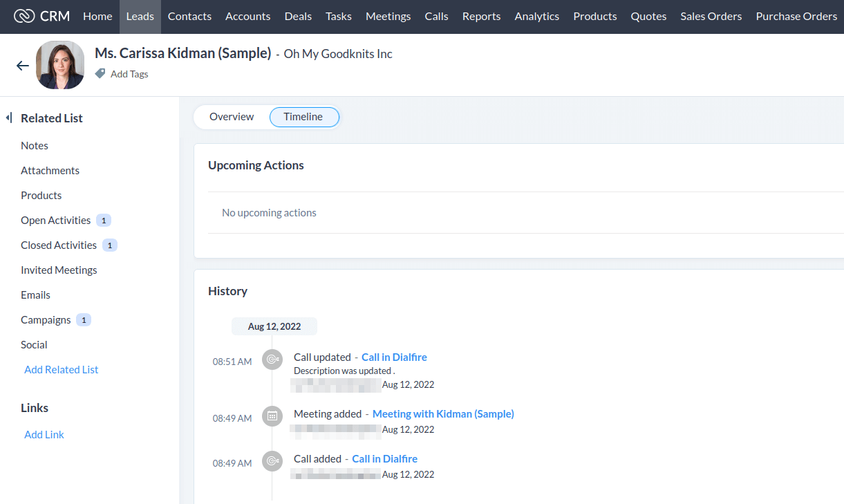Open Call in Dialfire from call updated

(394, 357)
